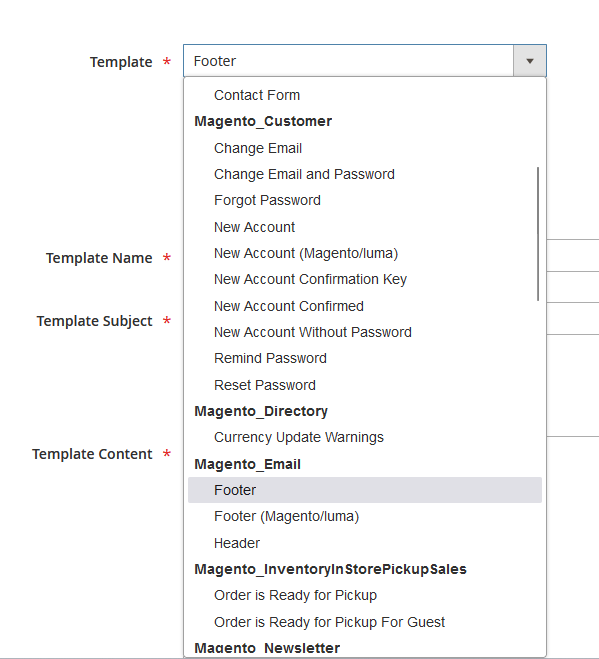The image size is (599, 659).
Task: Open the Template dropdown arrow
Action: click(x=530, y=61)
